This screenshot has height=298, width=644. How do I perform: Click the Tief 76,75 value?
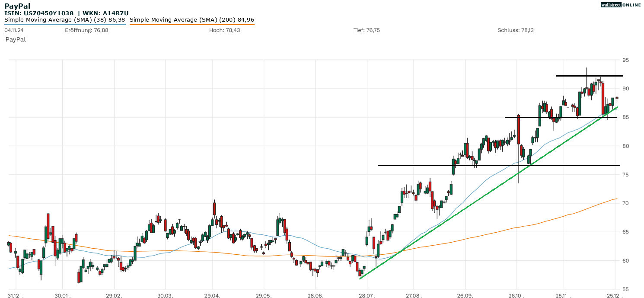coord(367,30)
